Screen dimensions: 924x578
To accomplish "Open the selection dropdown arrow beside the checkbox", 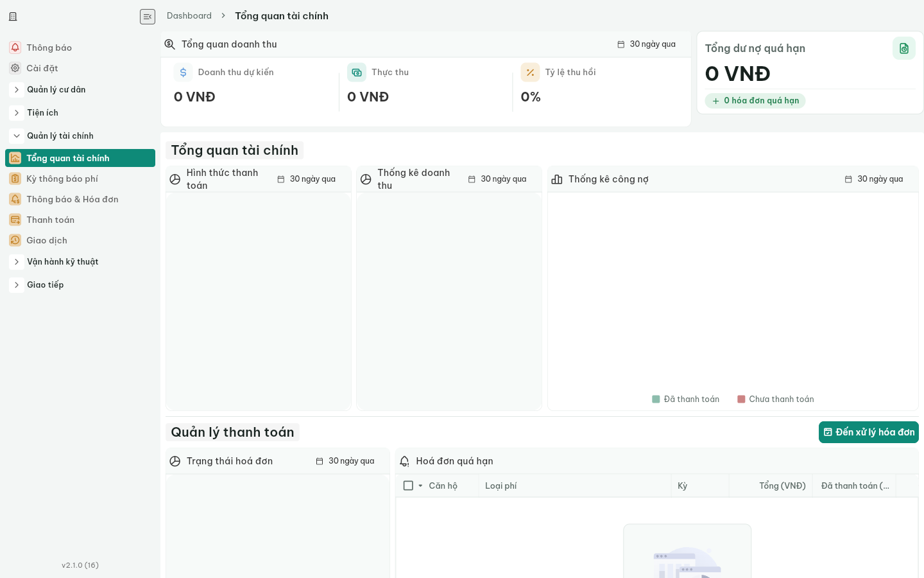I will (420, 486).
